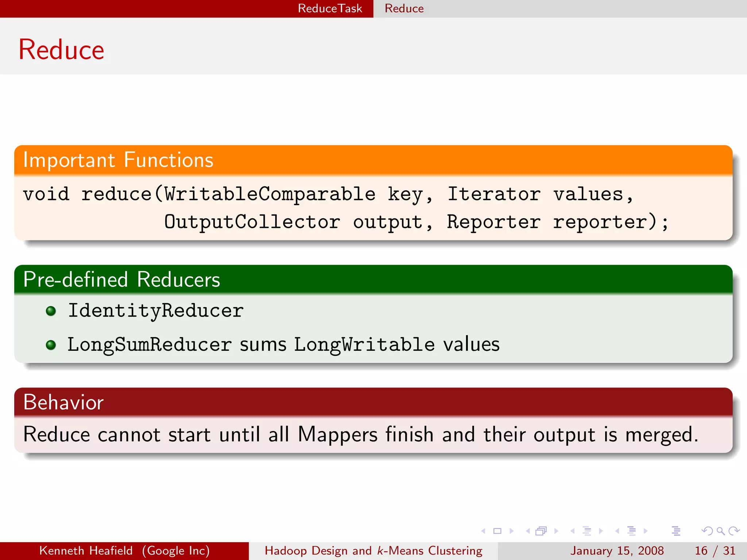Image resolution: width=747 pixels, height=560 pixels.
Task: Click the IdentityReducer bullet text
Action: [x=156, y=311]
